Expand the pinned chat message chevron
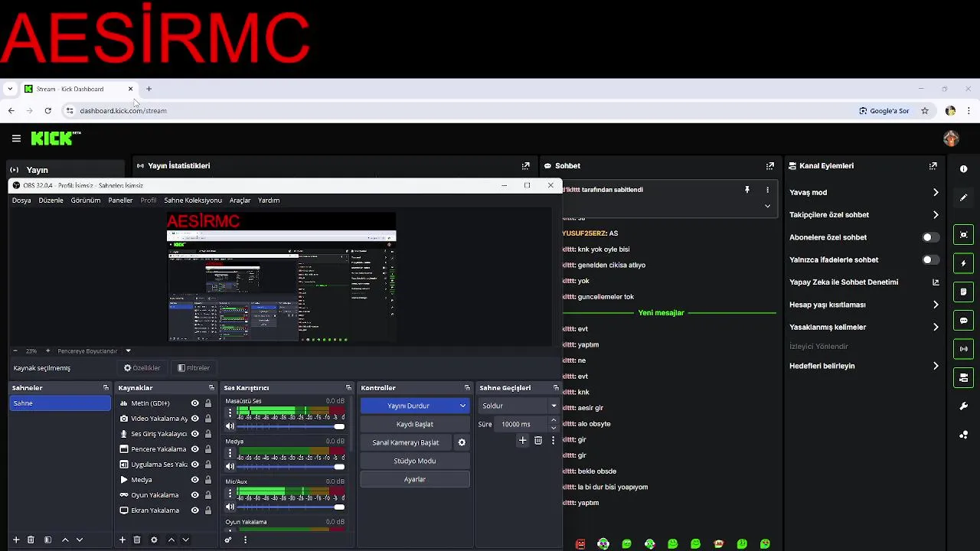Image resolution: width=980 pixels, height=551 pixels. tap(767, 206)
